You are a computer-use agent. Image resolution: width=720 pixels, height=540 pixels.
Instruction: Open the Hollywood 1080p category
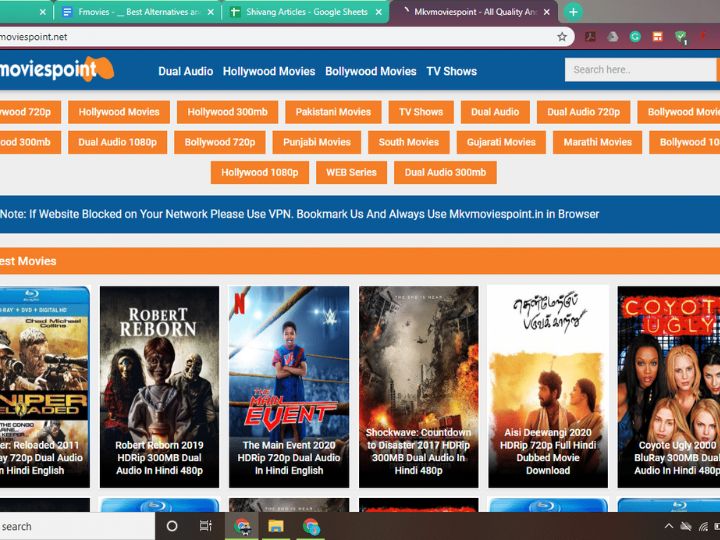point(260,173)
